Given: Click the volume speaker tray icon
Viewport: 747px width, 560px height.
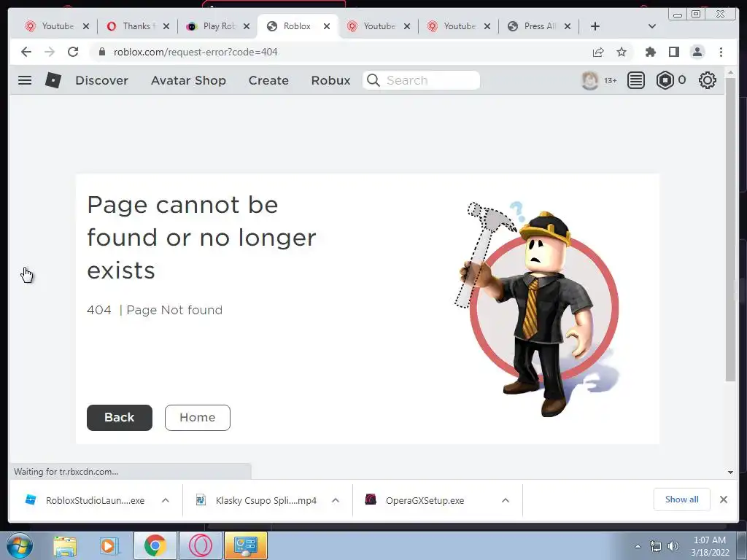Looking at the screenshot, I should click(x=673, y=546).
